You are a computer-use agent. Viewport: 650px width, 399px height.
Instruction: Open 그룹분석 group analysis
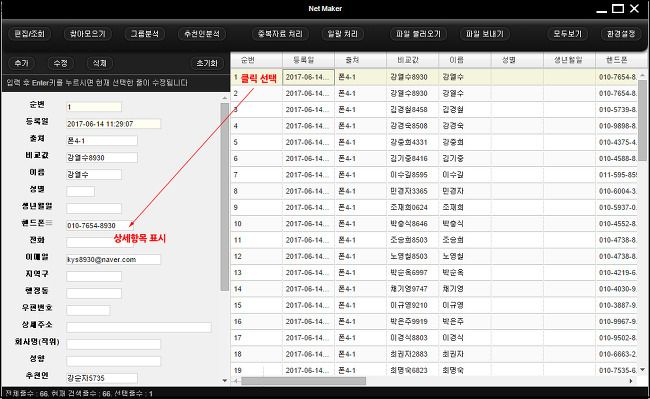click(x=145, y=34)
